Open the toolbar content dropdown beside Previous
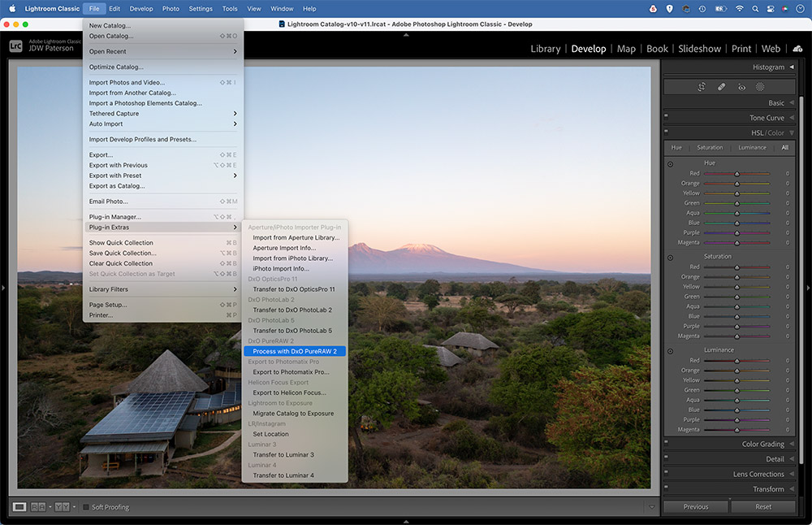This screenshot has width=812, height=525. pyautogui.click(x=651, y=507)
